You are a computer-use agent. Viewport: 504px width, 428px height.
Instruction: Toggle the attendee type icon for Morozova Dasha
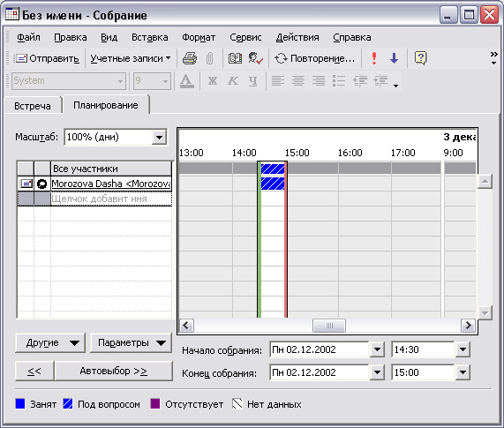42,184
